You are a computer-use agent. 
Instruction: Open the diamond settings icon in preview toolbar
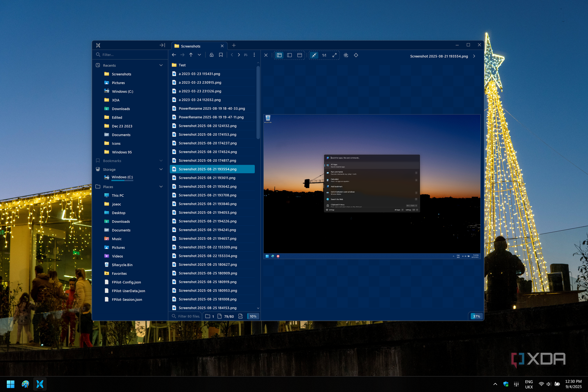356,55
